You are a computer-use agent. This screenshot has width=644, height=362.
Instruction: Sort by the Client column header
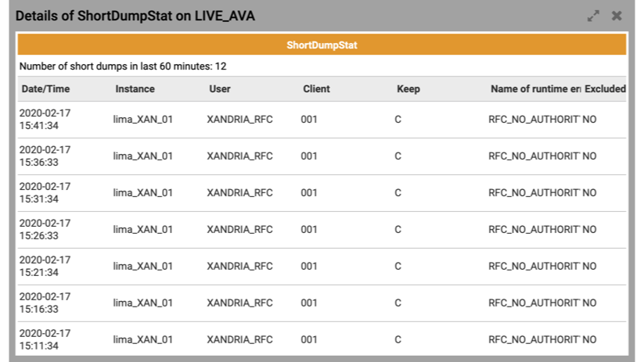click(x=316, y=89)
